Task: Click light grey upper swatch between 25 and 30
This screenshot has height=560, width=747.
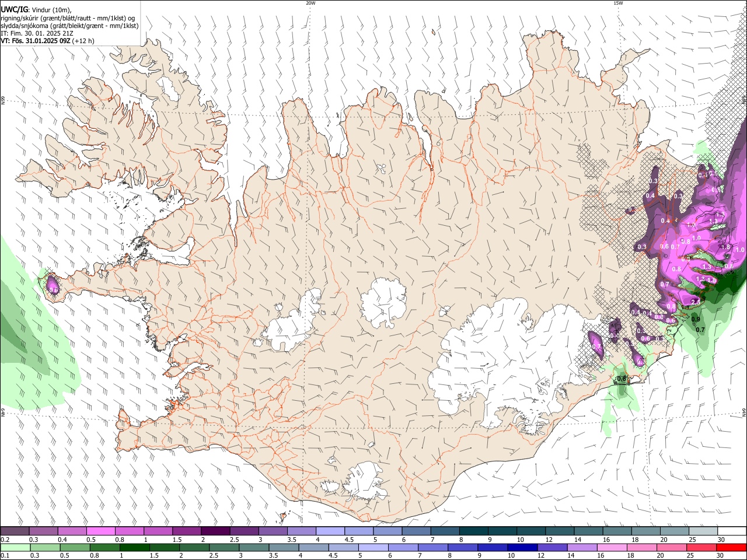Action: click(703, 531)
